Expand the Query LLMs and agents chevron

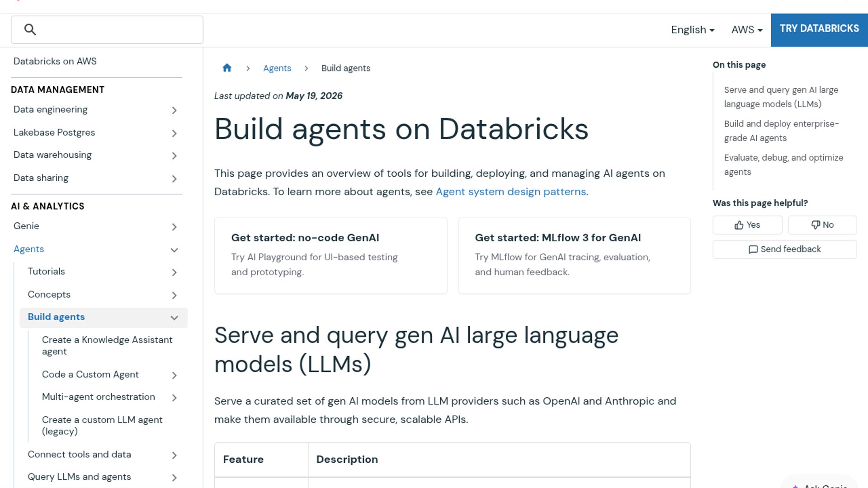tap(175, 478)
